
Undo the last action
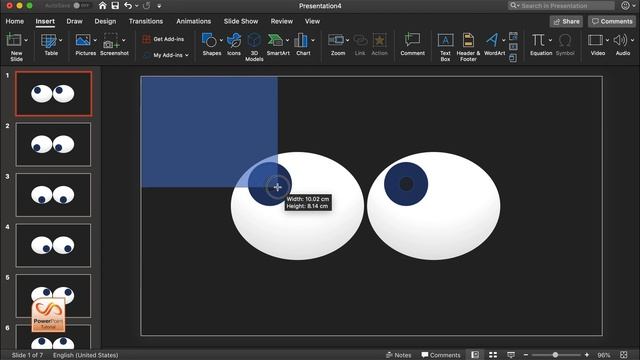pyautogui.click(x=128, y=6)
